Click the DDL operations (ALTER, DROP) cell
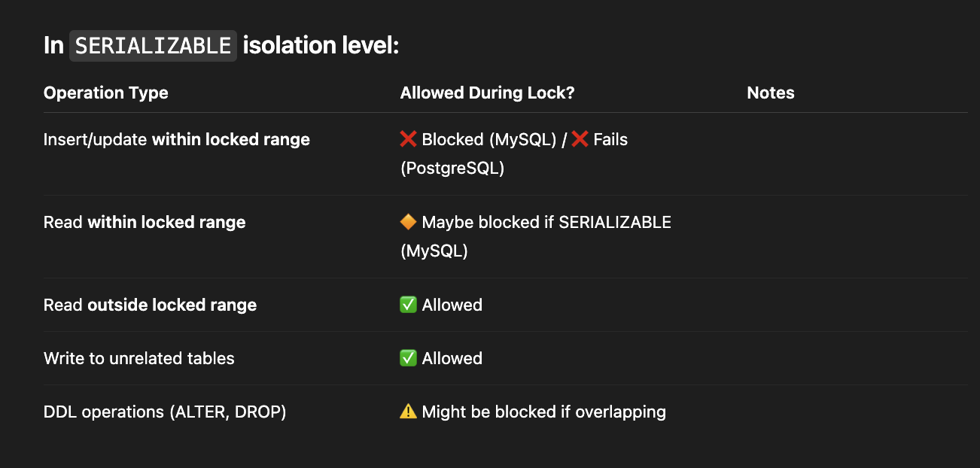 tap(165, 412)
